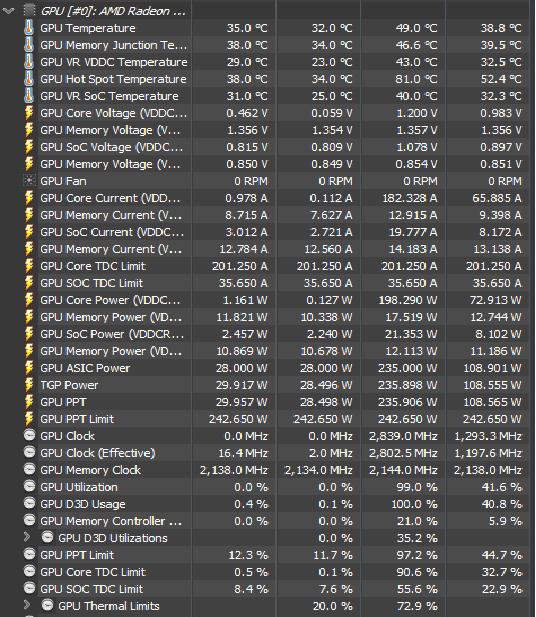Click the 49.0 °C GPU temperature maximum
536x617 pixels.
tap(416, 28)
